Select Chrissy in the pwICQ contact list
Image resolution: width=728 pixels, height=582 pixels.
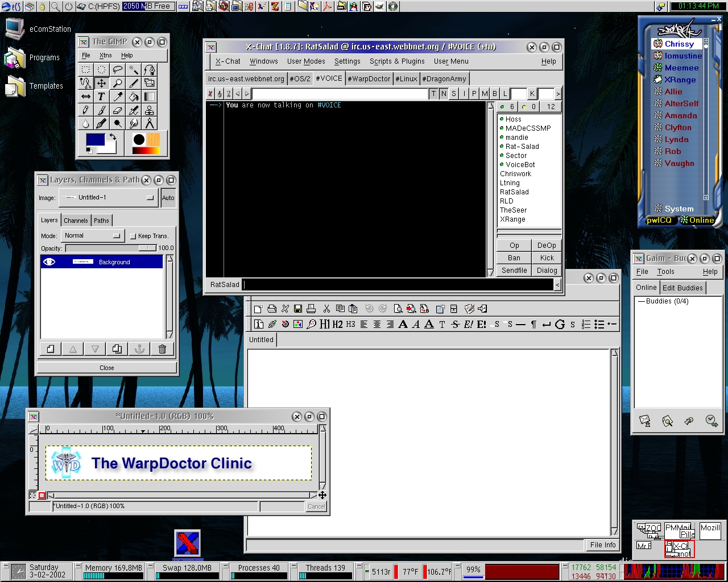tap(679, 44)
